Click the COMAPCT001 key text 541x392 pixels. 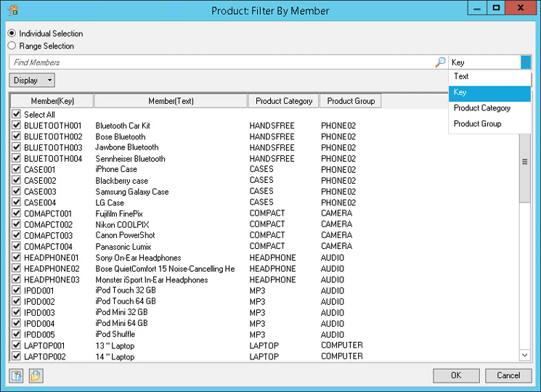click(48, 213)
